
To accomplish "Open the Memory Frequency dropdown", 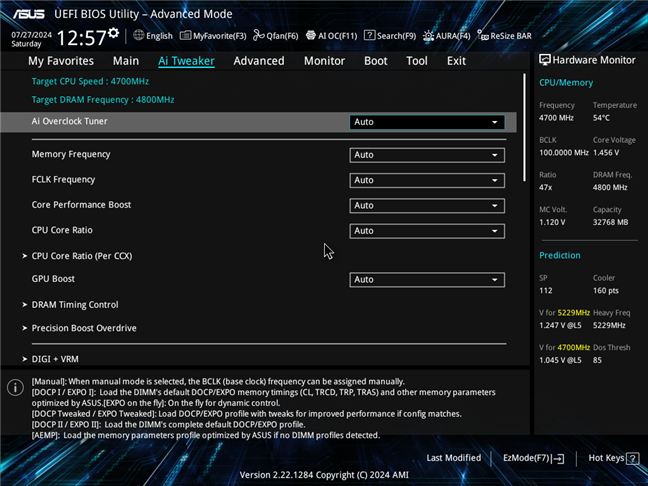I will pos(427,155).
